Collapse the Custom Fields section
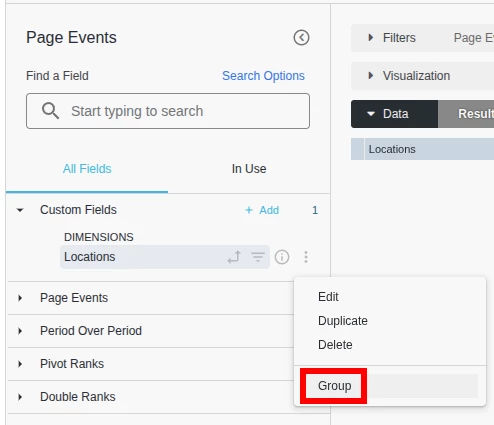The width and height of the screenshot is (494, 425). tap(20, 210)
